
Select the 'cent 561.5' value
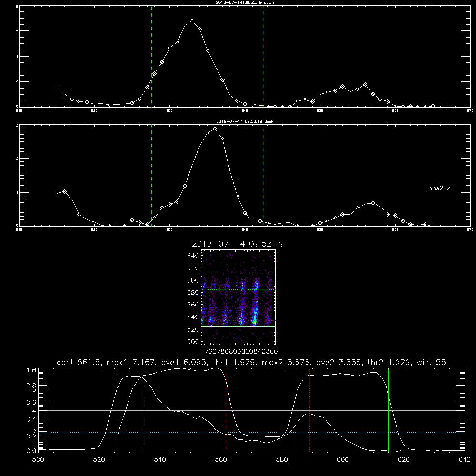pyautogui.click(x=79, y=362)
